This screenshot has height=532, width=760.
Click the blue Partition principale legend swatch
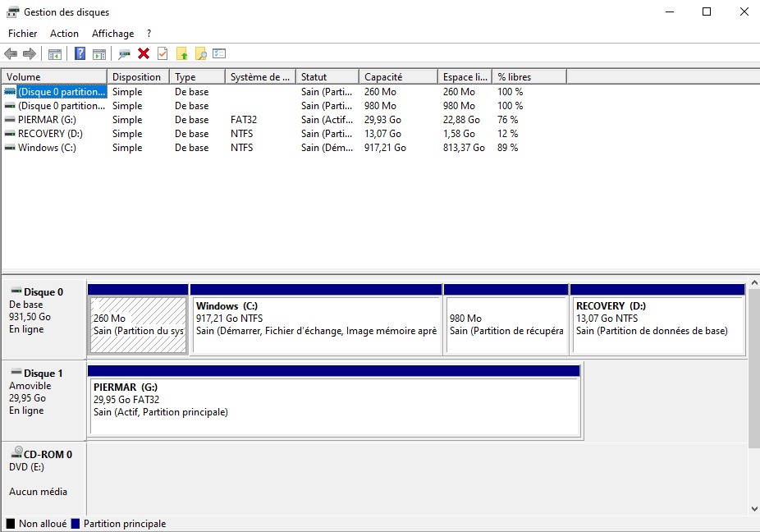[76, 524]
